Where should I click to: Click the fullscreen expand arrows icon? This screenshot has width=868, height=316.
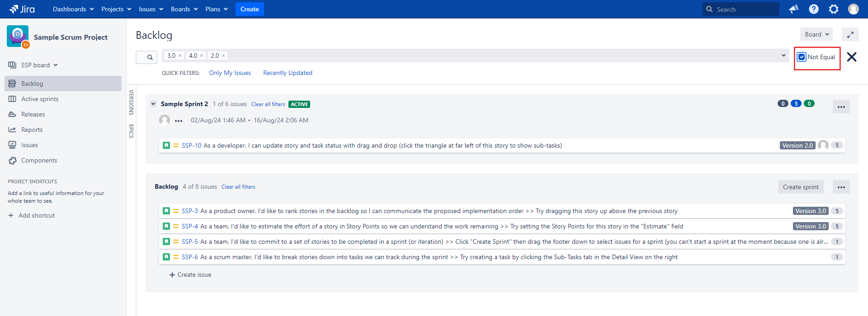click(x=850, y=34)
